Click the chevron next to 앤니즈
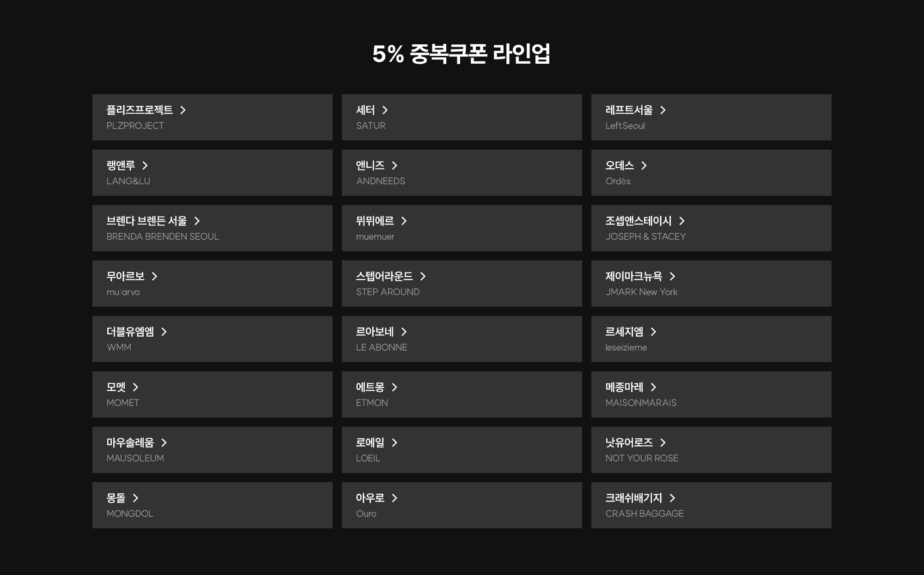 [395, 165]
